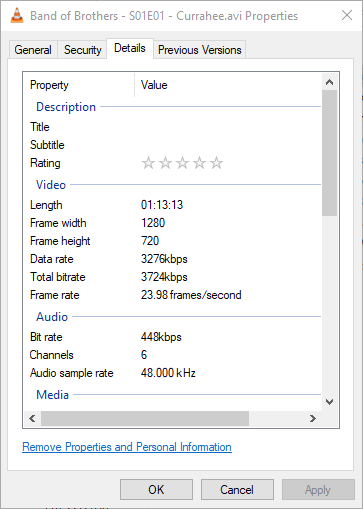Click the vertical scroll up arrow
Image resolution: width=363 pixels, height=509 pixels.
tap(329, 82)
